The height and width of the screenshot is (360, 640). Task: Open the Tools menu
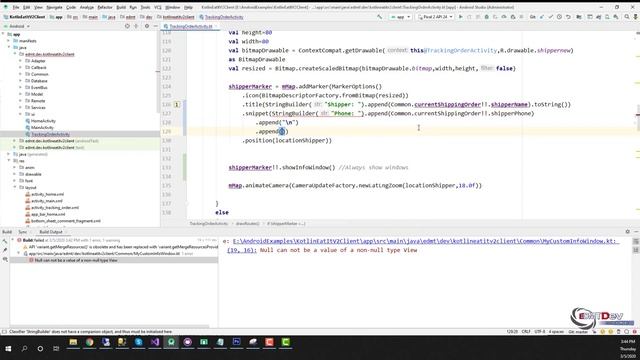145,7
